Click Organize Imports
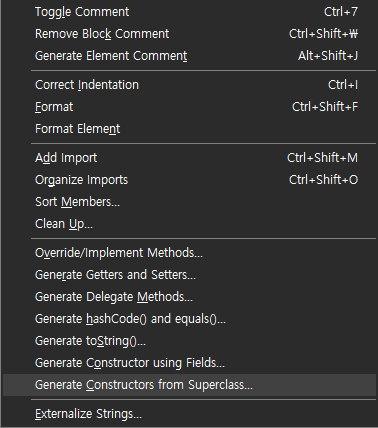 (189, 180)
